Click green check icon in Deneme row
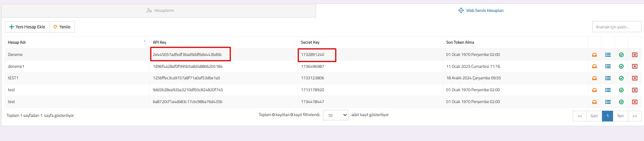 coord(621,55)
